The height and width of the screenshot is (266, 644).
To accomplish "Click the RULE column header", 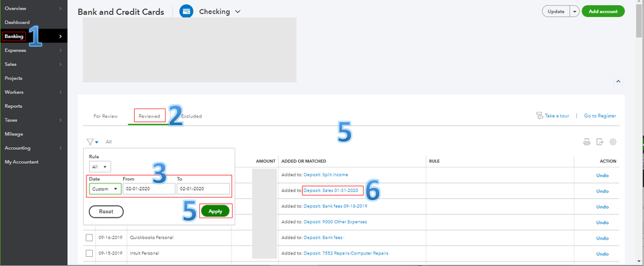I will [x=434, y=161].
